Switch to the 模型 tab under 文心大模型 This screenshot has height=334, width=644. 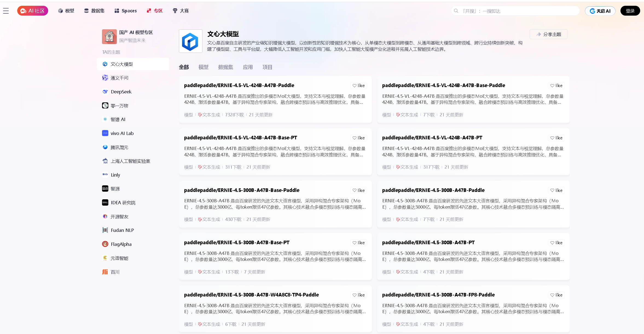click(204, 67)
